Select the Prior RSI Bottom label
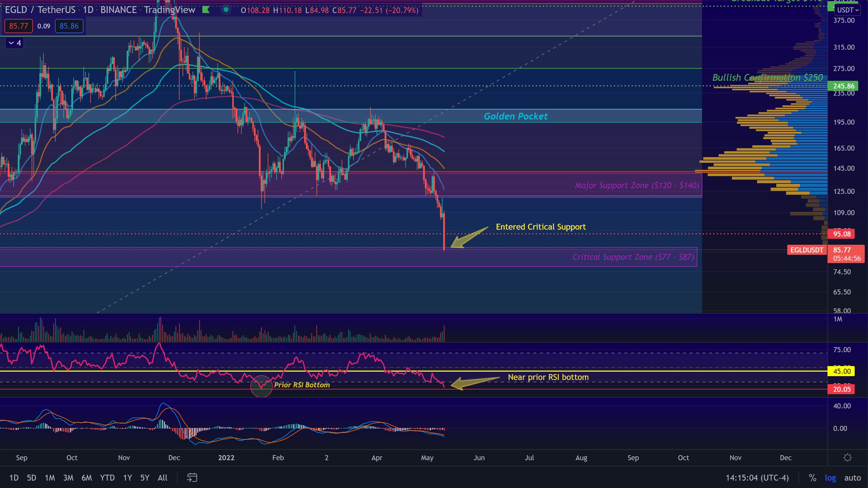This screenshot has height=488, width=868. point(301,385)
